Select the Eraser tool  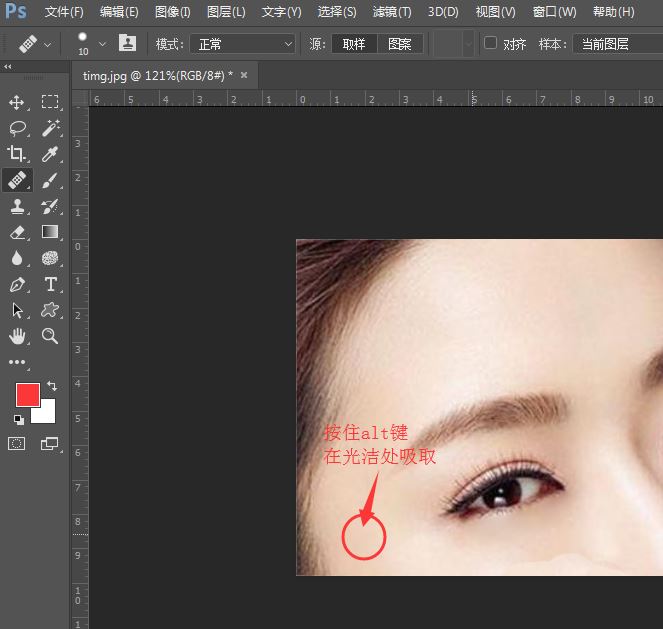(17, 232)
